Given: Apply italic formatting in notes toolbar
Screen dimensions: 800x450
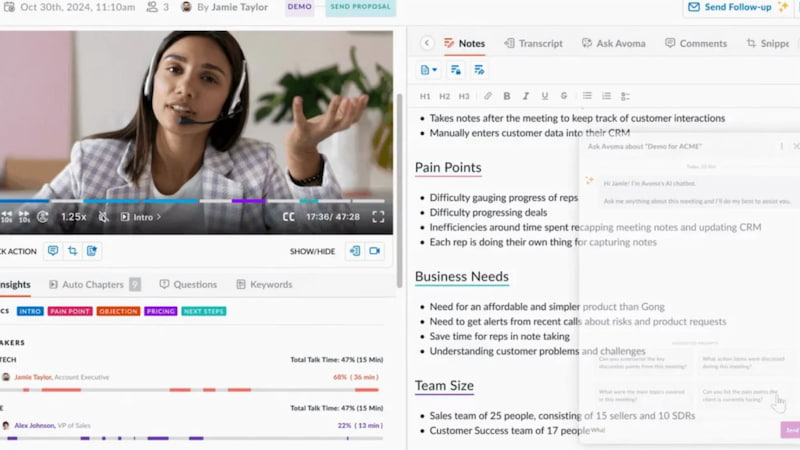Looking at the screenshot, I should pyautogui.click(x=526, y=96).
